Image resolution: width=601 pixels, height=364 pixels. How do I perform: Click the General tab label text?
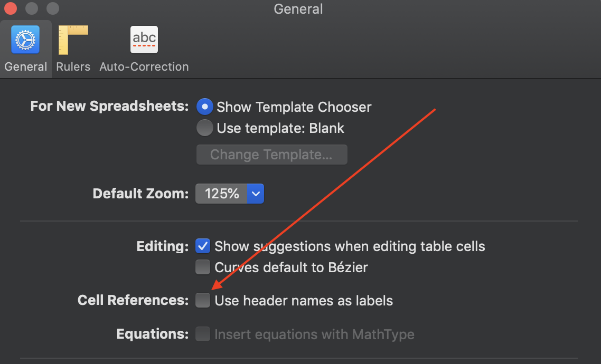pyautogui.click(x=26, y=67)
